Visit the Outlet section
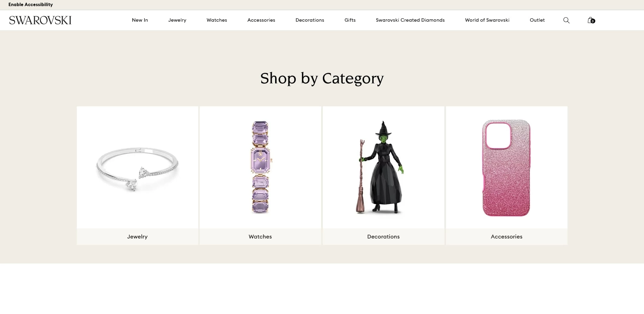644x314 pixels. [x=537, y=20]
